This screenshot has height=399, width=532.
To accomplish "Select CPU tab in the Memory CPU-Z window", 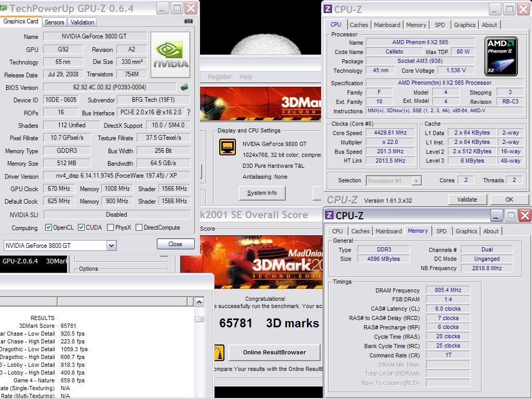I will tap(337, 231).
